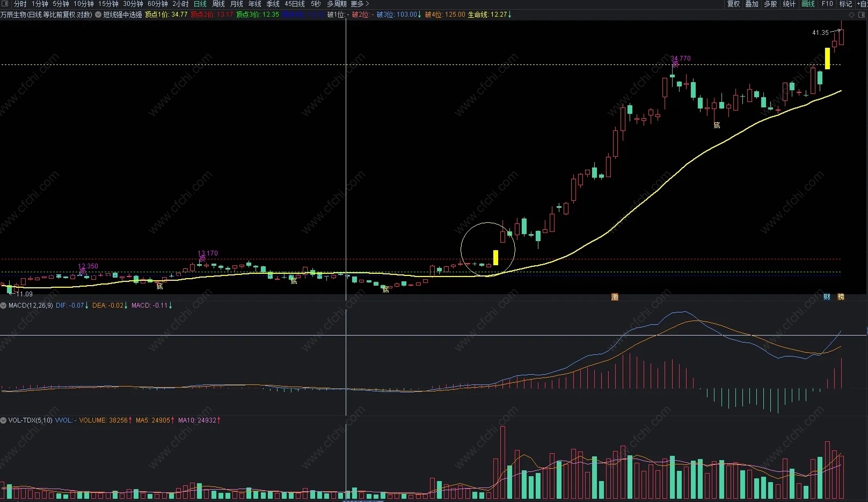Switch to the 日线 daily tab
868x502 pixels.
pos(200,4)
